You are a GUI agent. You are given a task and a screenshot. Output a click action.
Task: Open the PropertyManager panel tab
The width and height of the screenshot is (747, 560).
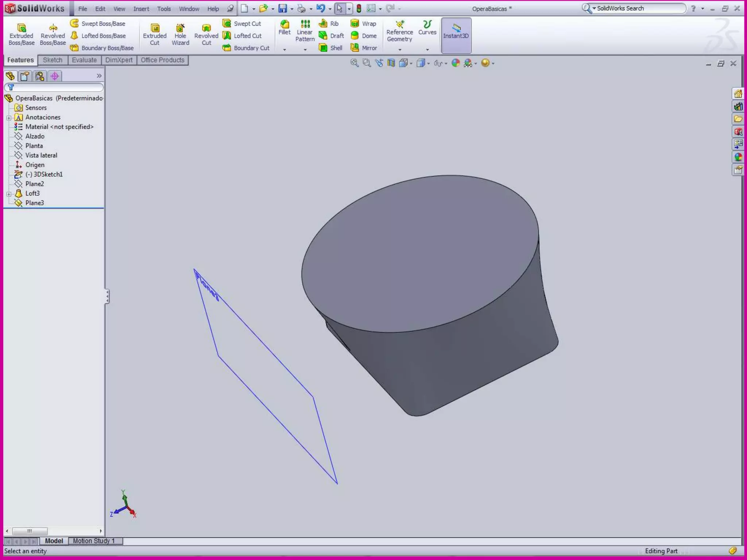click(25, 76)
